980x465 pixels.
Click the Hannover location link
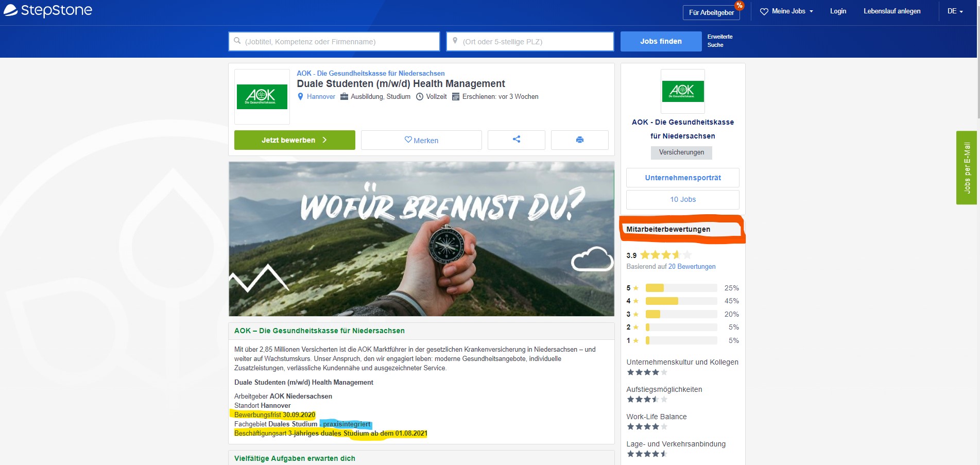tap(321, 97)
